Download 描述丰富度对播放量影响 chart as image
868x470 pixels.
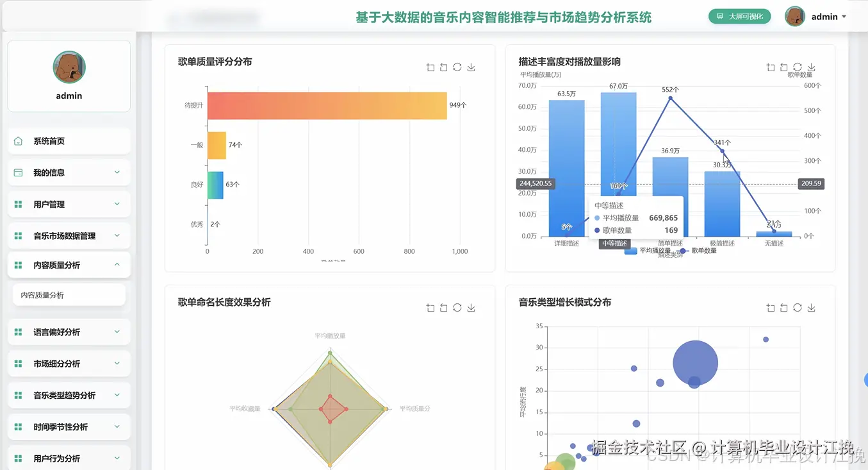[811, 67]
